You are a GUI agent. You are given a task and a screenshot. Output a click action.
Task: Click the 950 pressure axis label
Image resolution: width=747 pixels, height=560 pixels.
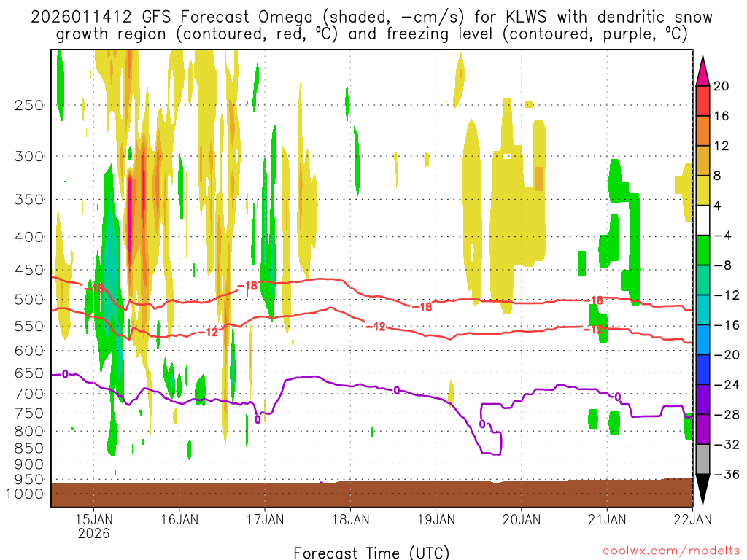[x=29, y=480]
